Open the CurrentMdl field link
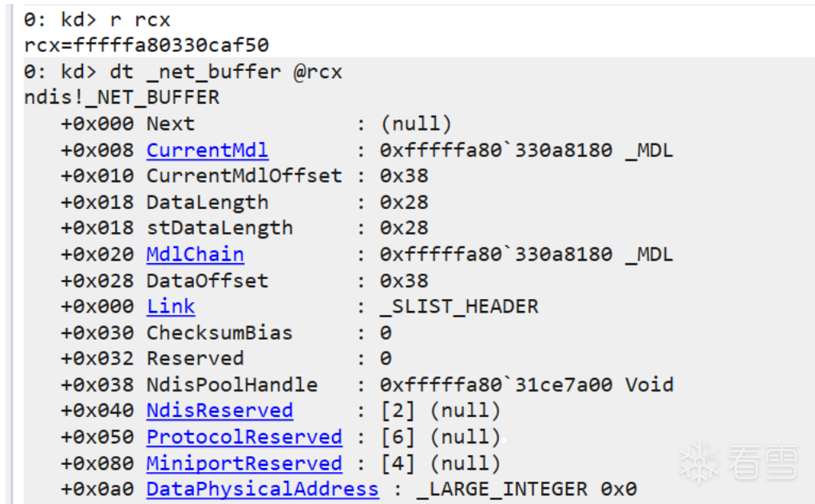 click(208, 151)
